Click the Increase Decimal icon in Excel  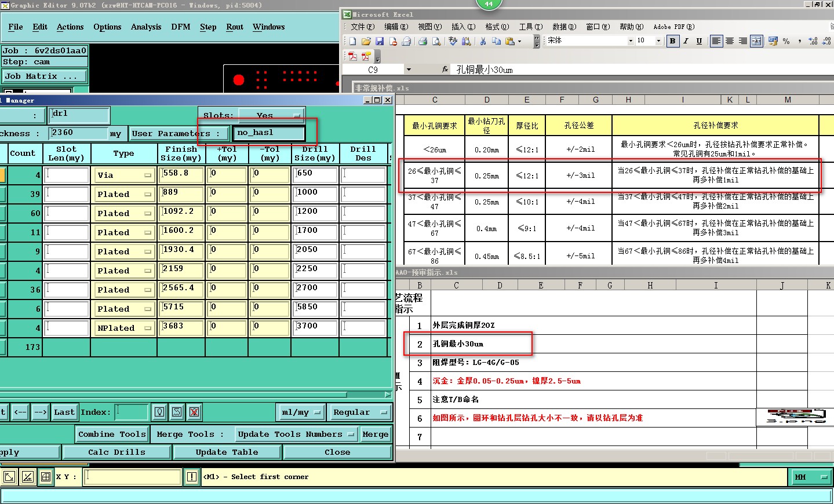(x=813, y=41)
